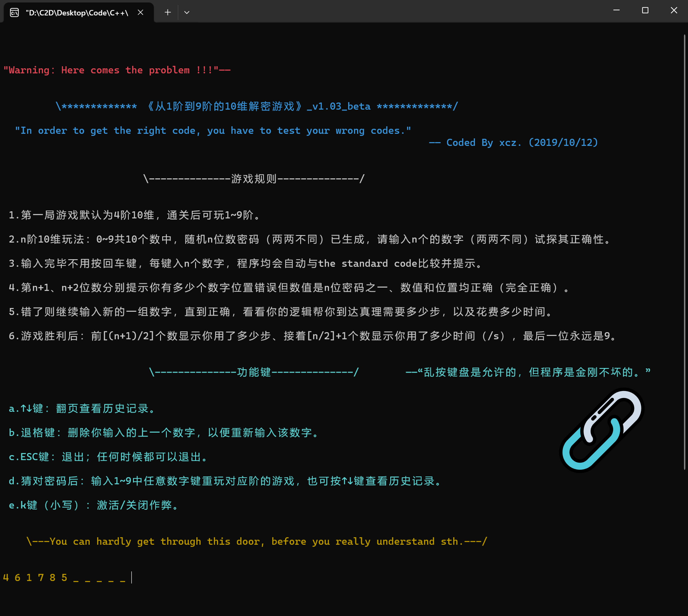Click the 游戏规则 section header
The width and height of the screenshot is (688, 616).
(254, 179)
